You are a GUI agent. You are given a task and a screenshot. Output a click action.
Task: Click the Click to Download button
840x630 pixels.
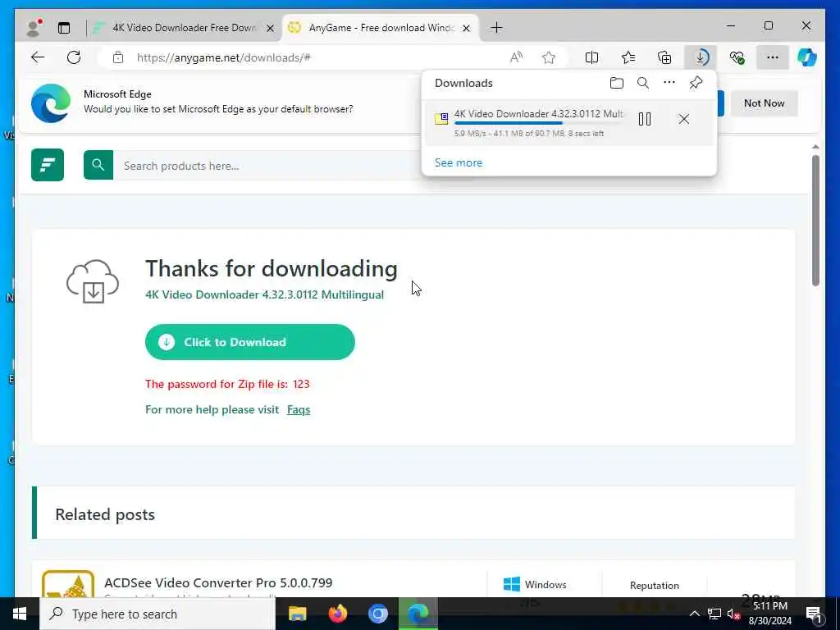pos(249,342)
